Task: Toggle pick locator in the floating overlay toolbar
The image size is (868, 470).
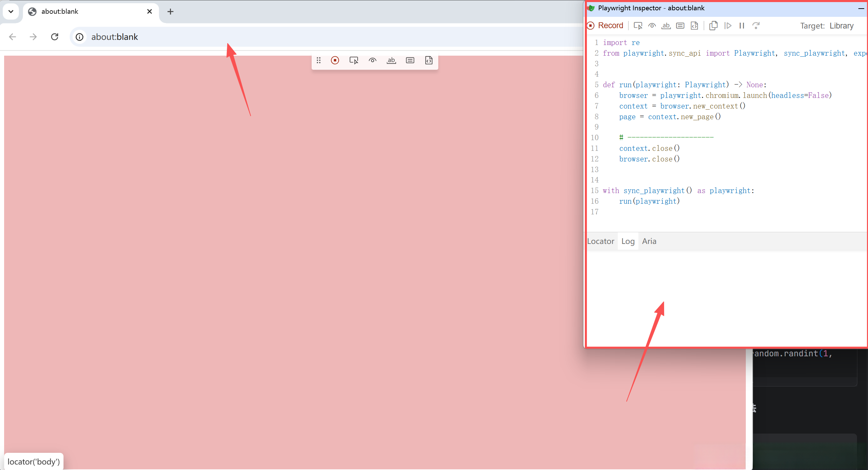Action: coord(354,60)
